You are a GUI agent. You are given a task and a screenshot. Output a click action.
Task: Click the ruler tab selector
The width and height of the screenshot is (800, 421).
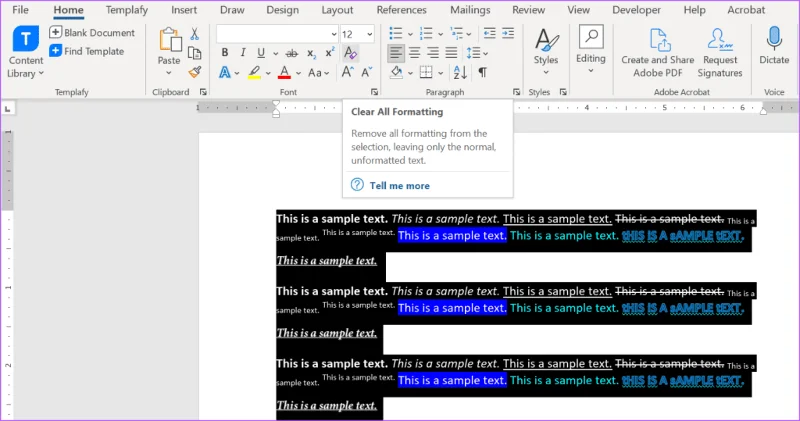(8, 109)
